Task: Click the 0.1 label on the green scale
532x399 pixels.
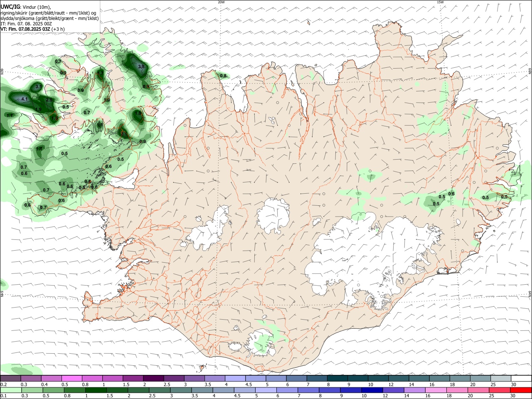Action: click(4, 396)
